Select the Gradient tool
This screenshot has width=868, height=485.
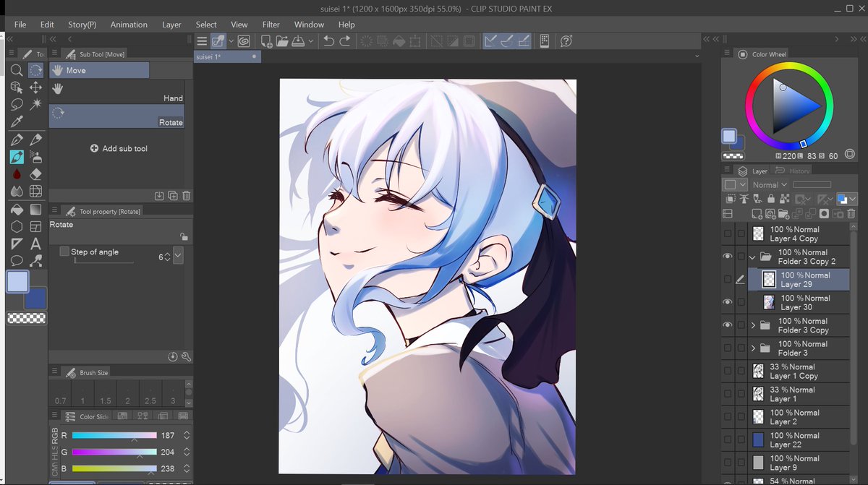(35, 210)
